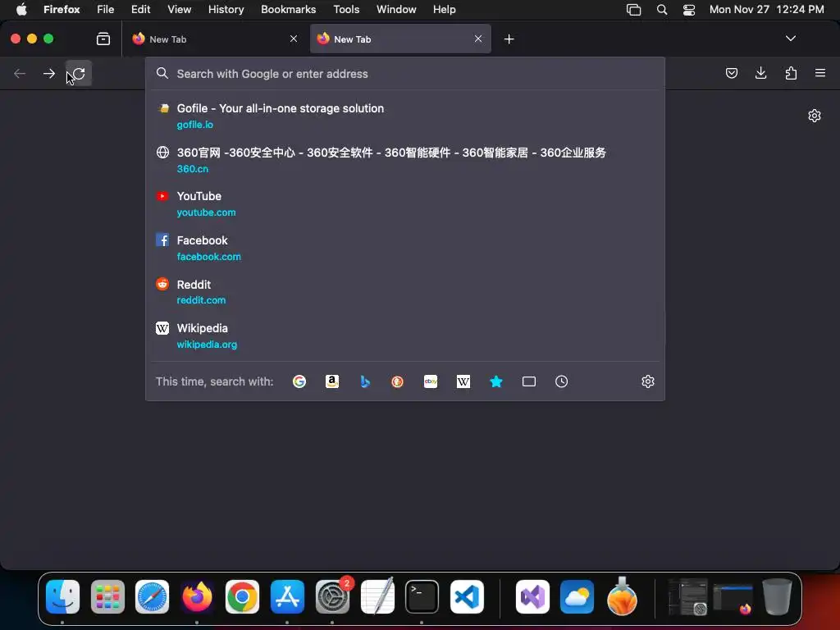The height and width of the screenshot is (630, 840).
Task: Open the Firefox hamburger application menu
Action: pos(820,73)
